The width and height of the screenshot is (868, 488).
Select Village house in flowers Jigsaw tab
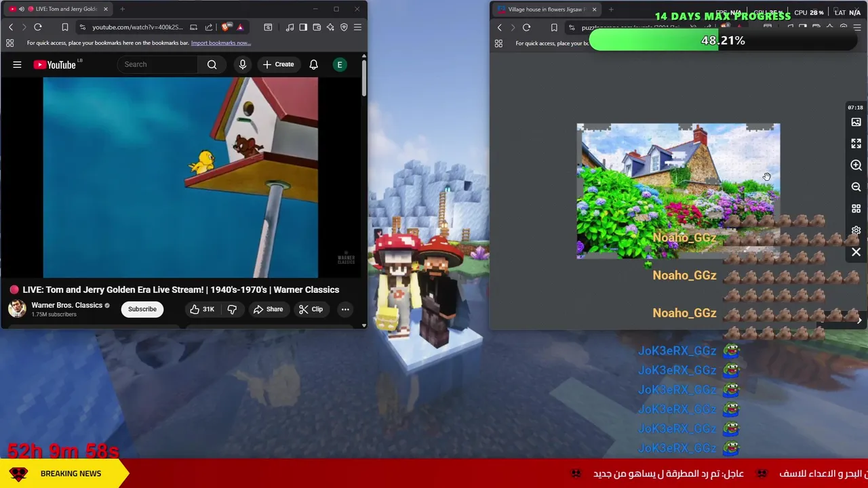546,9
